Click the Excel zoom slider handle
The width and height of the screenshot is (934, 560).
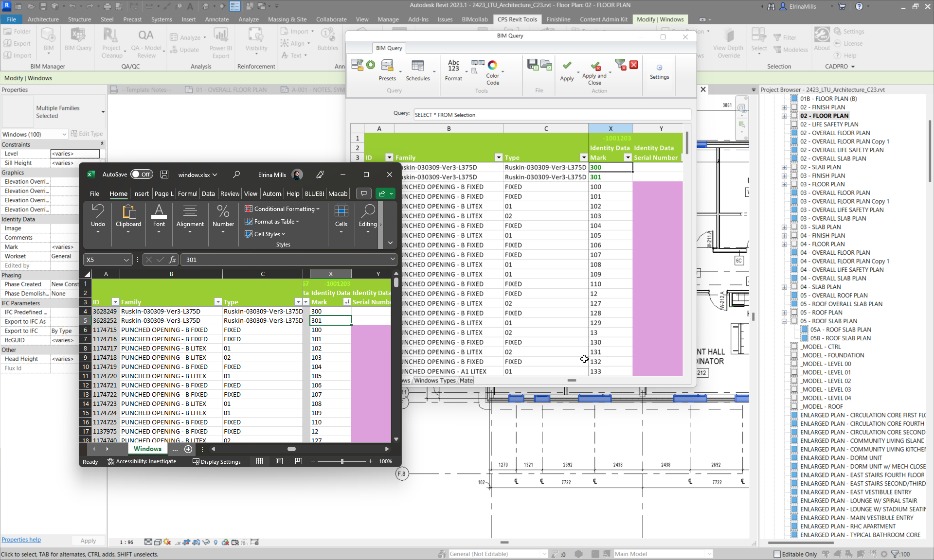click(342, 461)
